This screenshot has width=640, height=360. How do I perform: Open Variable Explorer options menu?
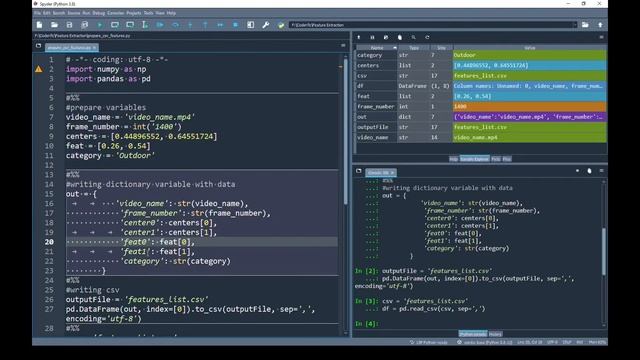tap(601, 37)
